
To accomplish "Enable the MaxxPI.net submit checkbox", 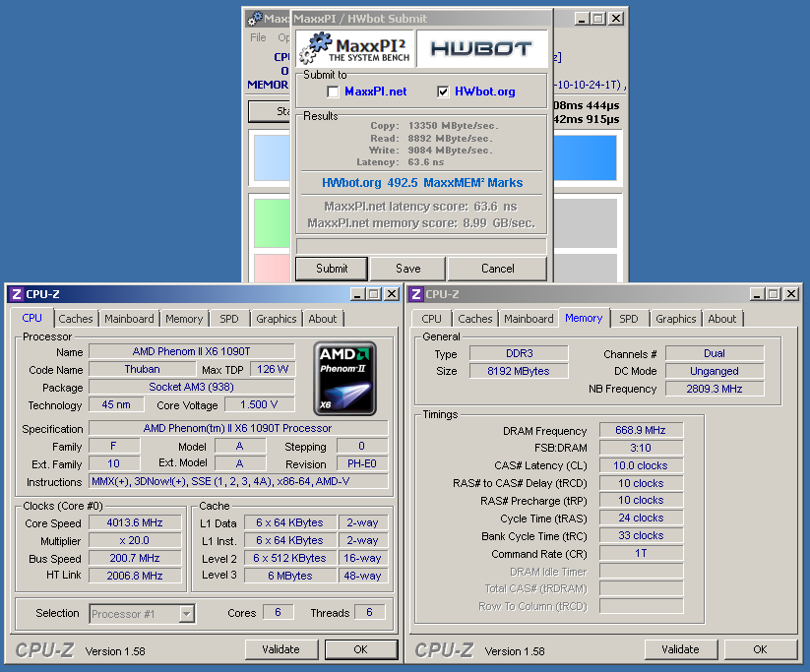I will click(x=334, y=92).
